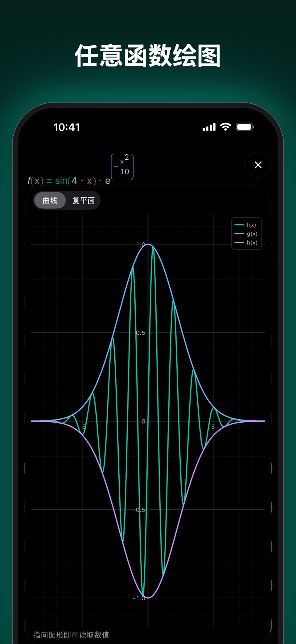Image resolution: width=296 pixels, height=644 pixels.
Task: Click the f(x) legend entry
Action: 245,225
